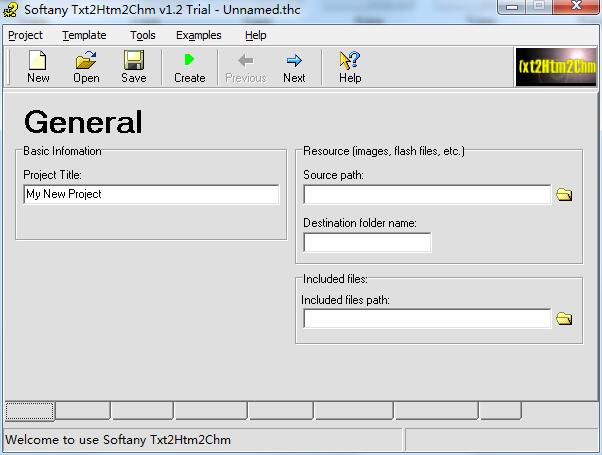This screenshot has width=602, height=455.
Task: Create a new project with the New icon
Action: pos(38,67)
